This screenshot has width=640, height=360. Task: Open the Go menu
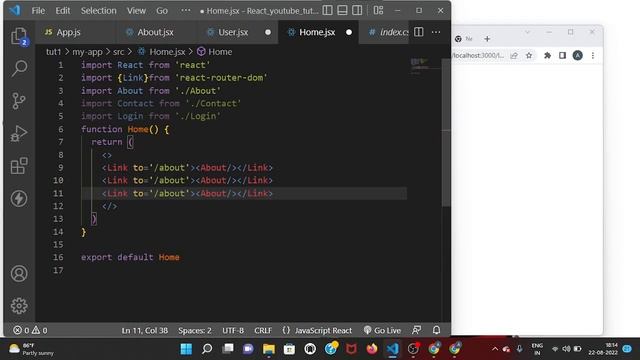[x=162, y=11]
